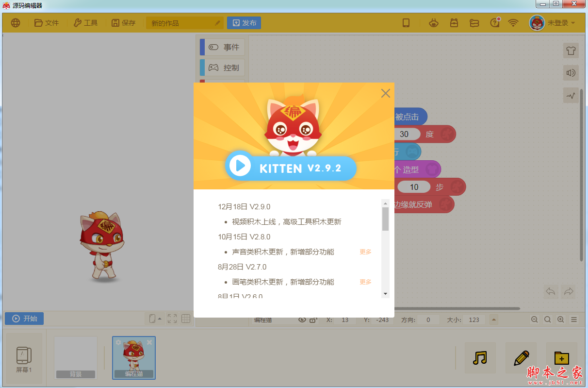588x388 pixels.
Task: Switch to the 控制 block category
Action: click(226, 67)
